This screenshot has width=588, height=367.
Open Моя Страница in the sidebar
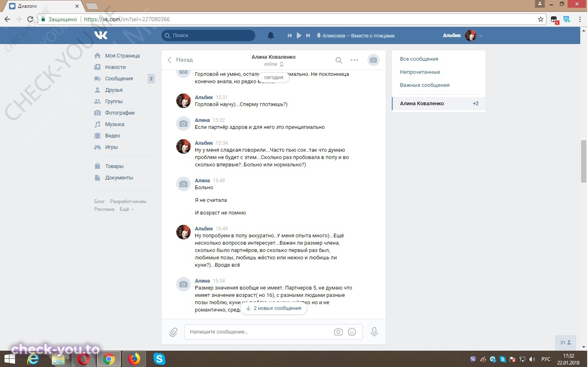122,56
